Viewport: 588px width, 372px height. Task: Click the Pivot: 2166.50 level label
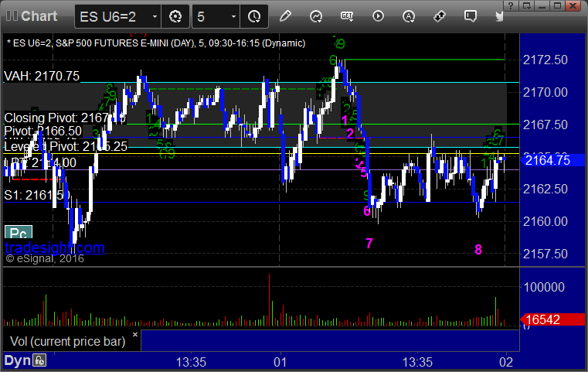[42, 131]
